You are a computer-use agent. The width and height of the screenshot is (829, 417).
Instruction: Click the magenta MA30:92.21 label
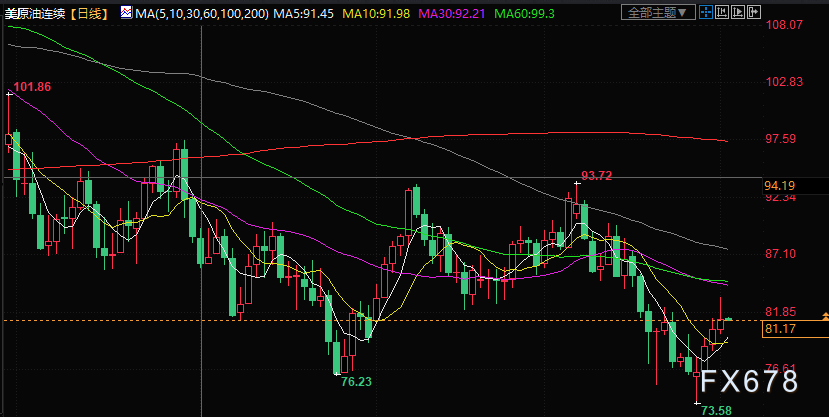[x=452, y=13]
